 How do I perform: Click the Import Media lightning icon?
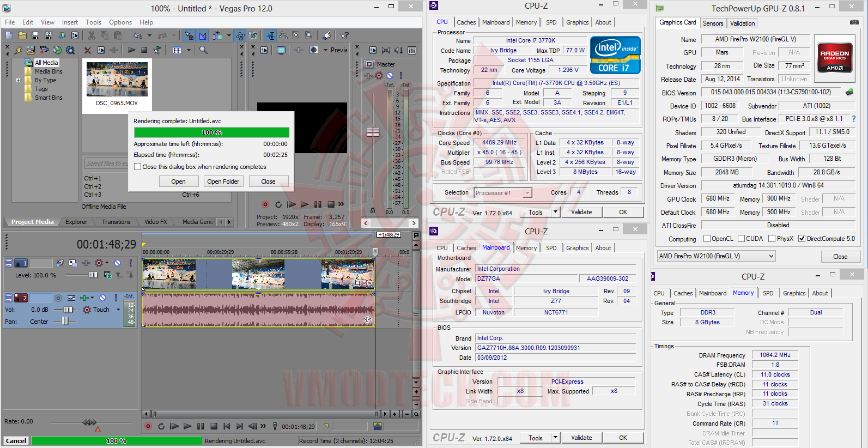(x=18, y=50)
